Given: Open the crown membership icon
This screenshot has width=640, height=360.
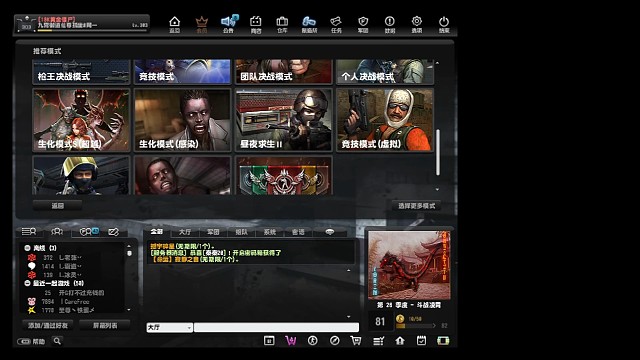Looking at the screenshot, I should (202, 24).
